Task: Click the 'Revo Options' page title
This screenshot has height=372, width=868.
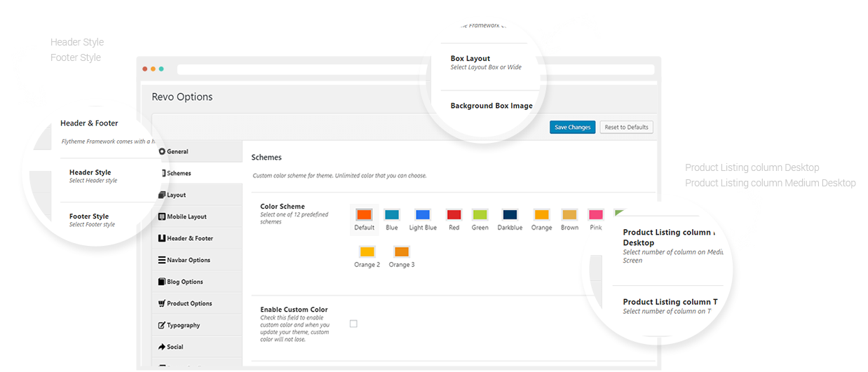Action: [182, 97]
